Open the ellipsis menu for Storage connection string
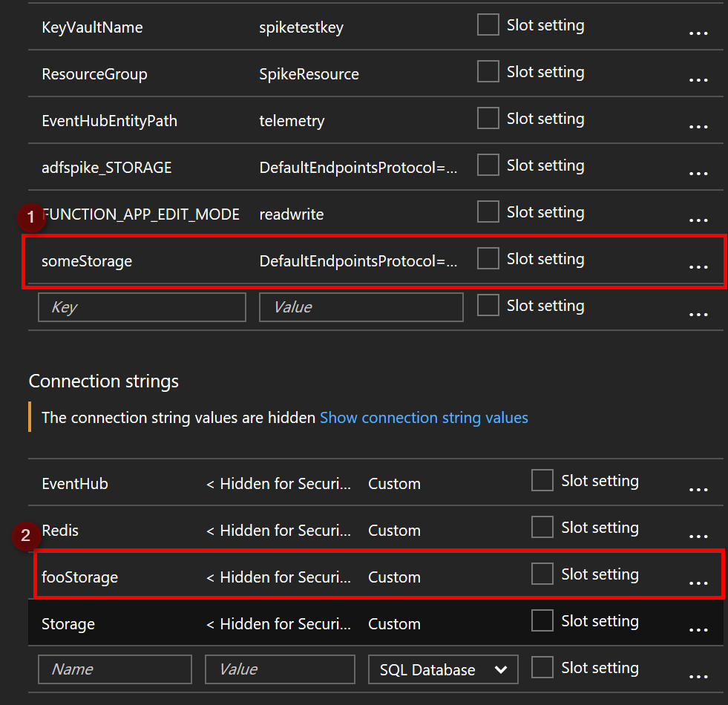Screen dimensions: 728x705 pyautogui.click(x=698, y=630)
